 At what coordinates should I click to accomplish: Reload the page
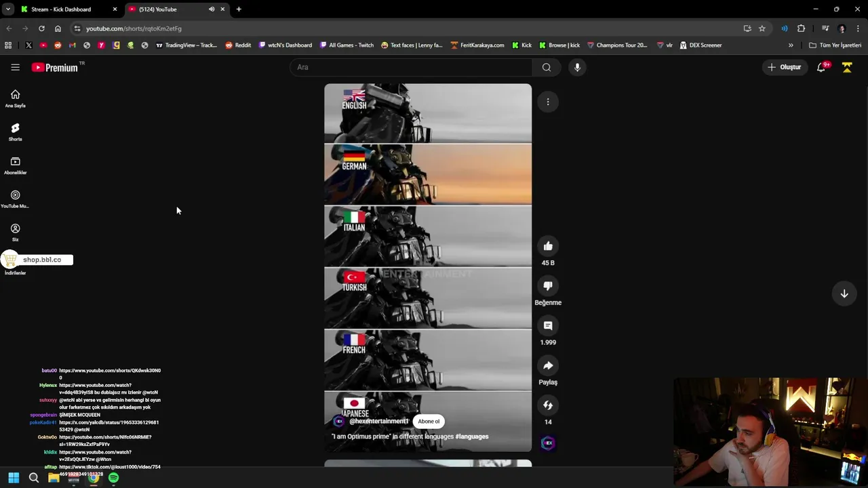41,28
